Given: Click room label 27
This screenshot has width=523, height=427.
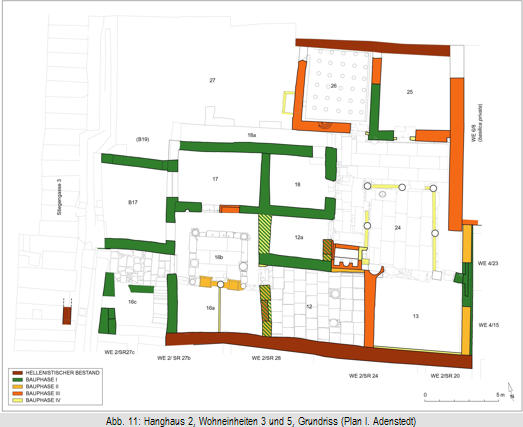Looking at the screenshot, I should click(x=212, y=80).
